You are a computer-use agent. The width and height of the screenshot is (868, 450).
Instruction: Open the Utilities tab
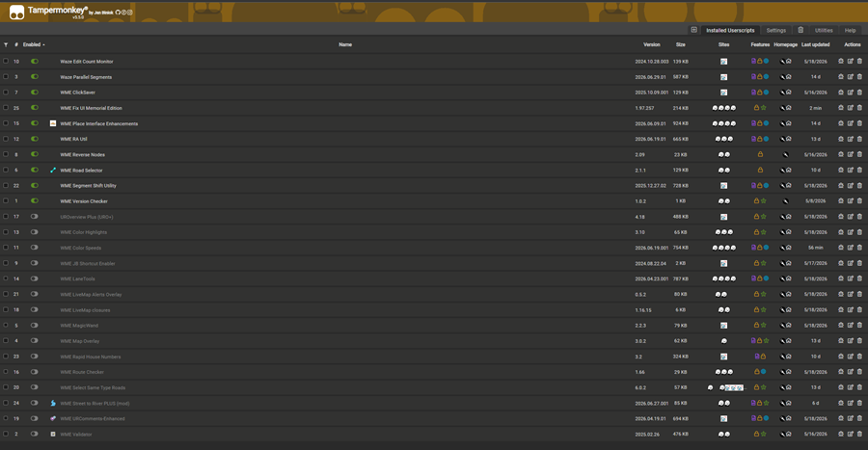(x=824, y=31)
